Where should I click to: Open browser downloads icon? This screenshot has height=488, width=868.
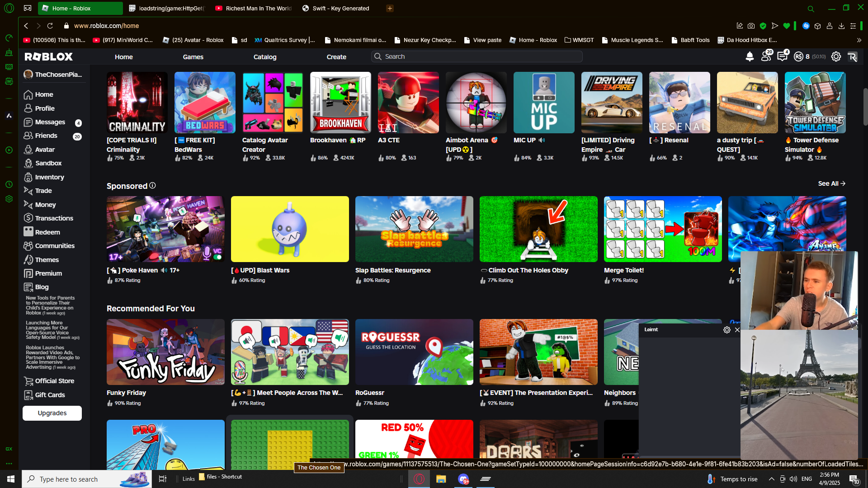(841, 26)
